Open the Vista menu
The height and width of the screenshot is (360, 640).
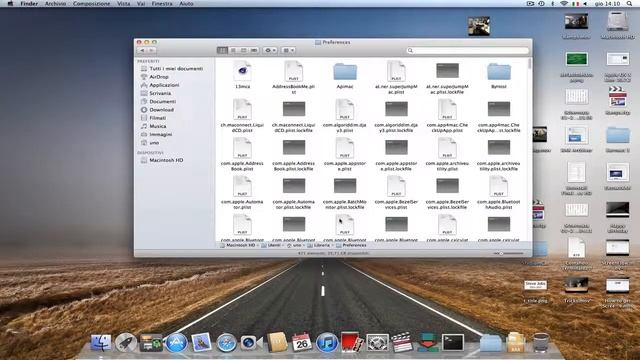pyautogui.click(x=124, y=3)
